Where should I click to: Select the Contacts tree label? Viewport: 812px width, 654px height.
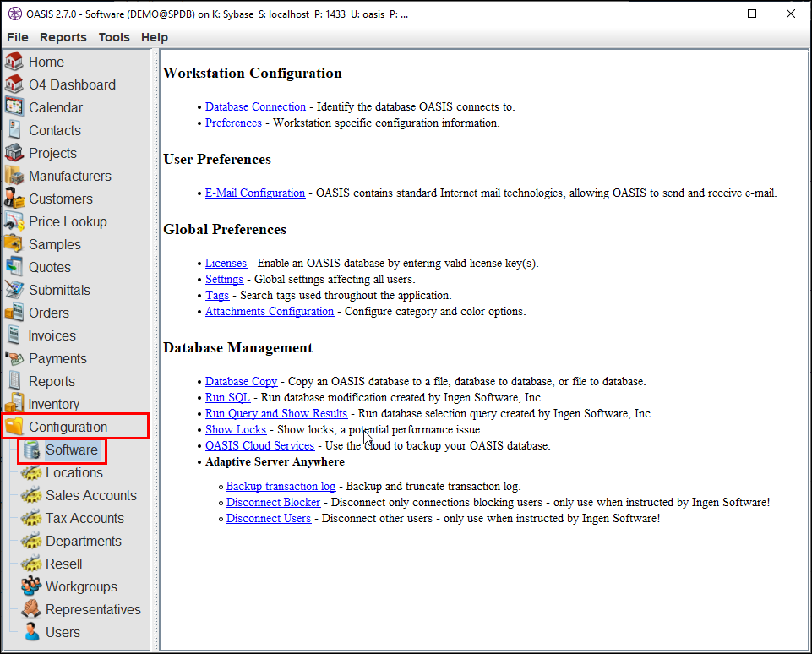click(x=54, y=130)
